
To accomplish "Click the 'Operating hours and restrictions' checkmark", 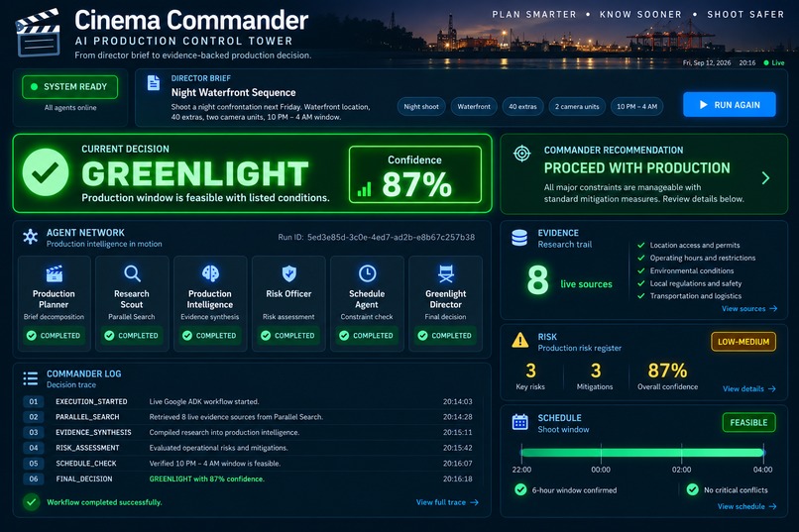I will pyautogui.click(x=641, y=258).
